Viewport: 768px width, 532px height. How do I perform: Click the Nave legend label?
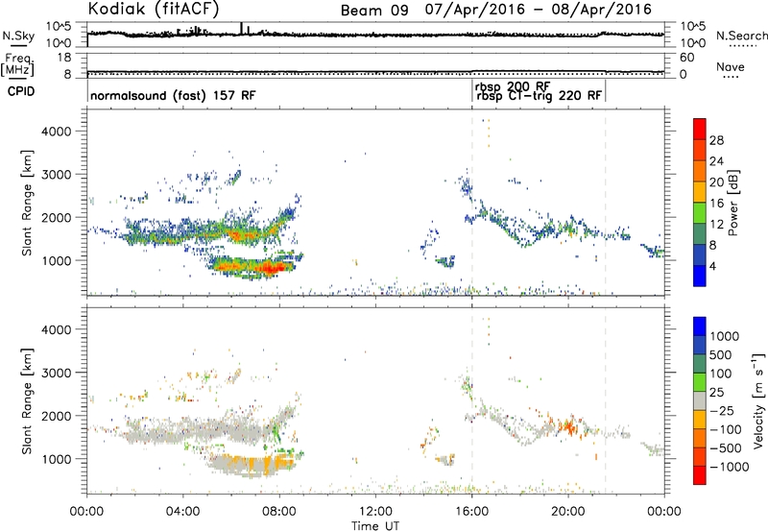click(x=730, y=67)
